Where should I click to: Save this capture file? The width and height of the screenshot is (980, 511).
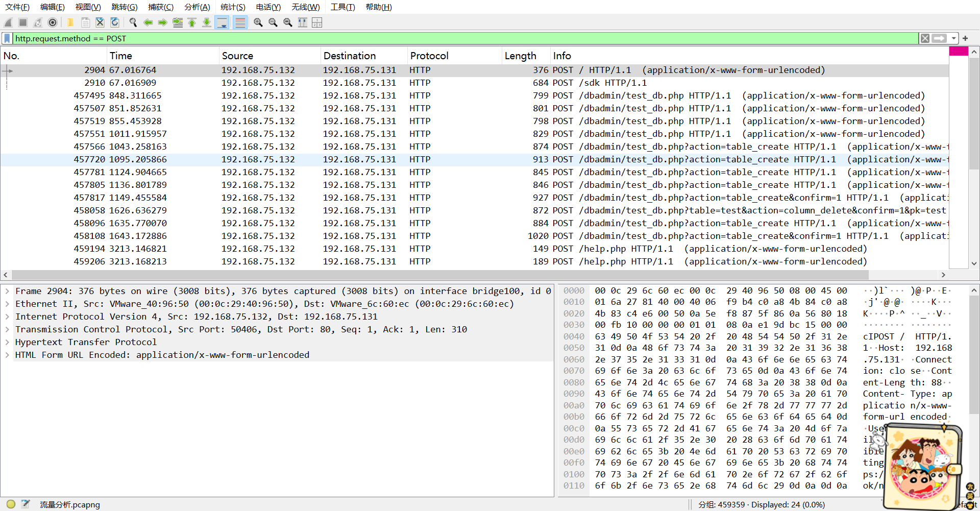pos(85,22)
